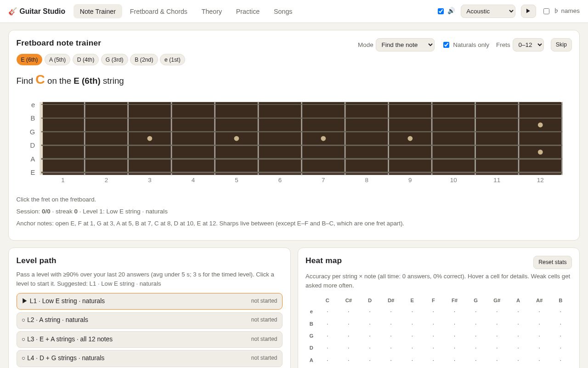Open the Fretboard & Chords tab

click(x=158, y=11)
